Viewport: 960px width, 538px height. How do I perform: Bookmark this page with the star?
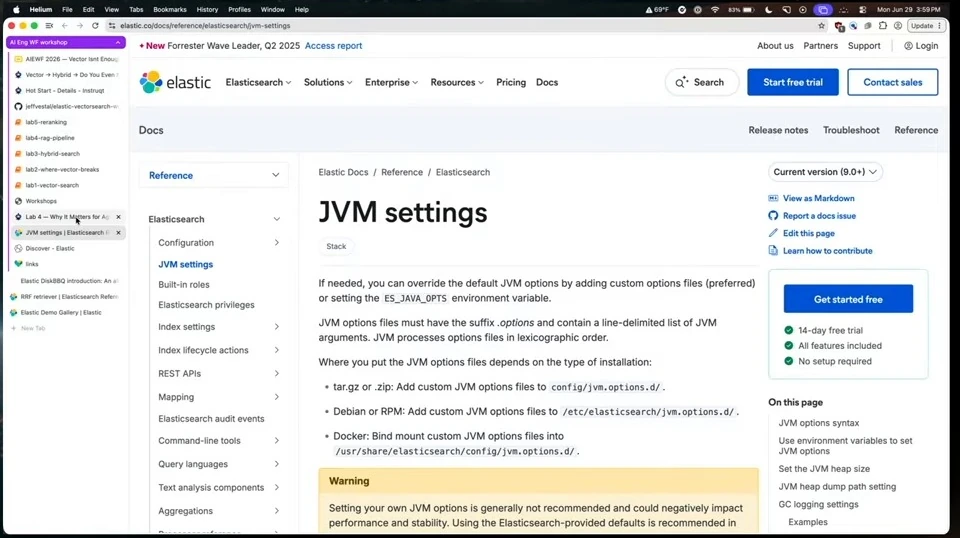[x=822, y=26]
